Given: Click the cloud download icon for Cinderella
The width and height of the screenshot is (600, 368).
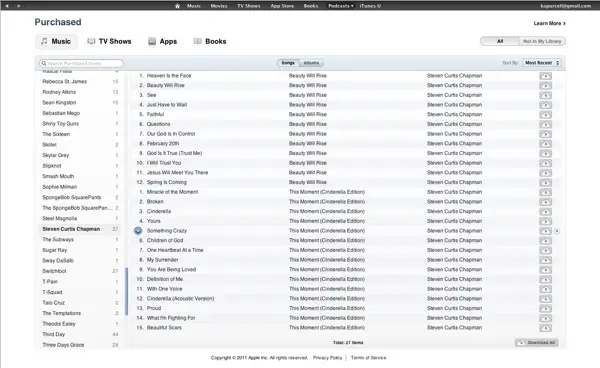Looking at the screenshot, I should [545, 212].
